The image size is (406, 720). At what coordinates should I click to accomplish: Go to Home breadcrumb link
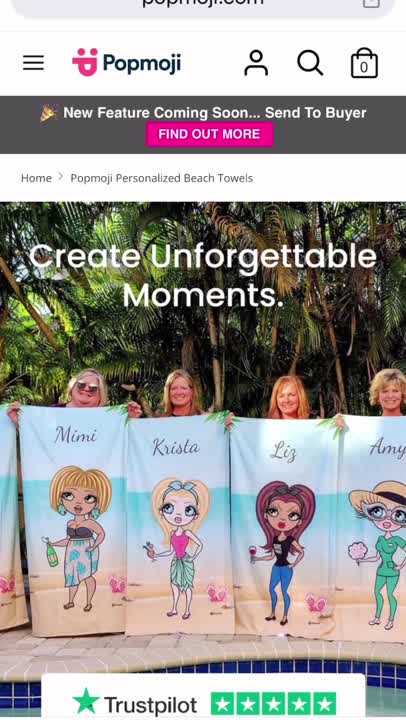36,178
